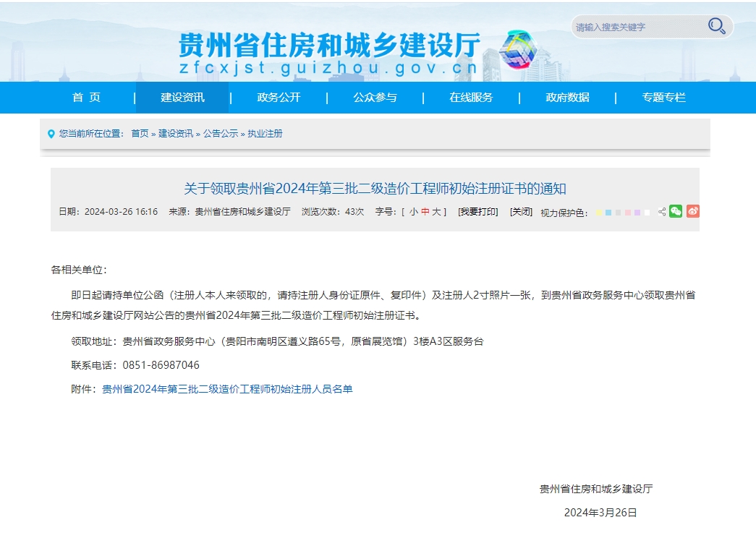The width and height of the screenshot is (756, 538).
Task: Click the search keyword input field
Action: (x=637, y=27)
